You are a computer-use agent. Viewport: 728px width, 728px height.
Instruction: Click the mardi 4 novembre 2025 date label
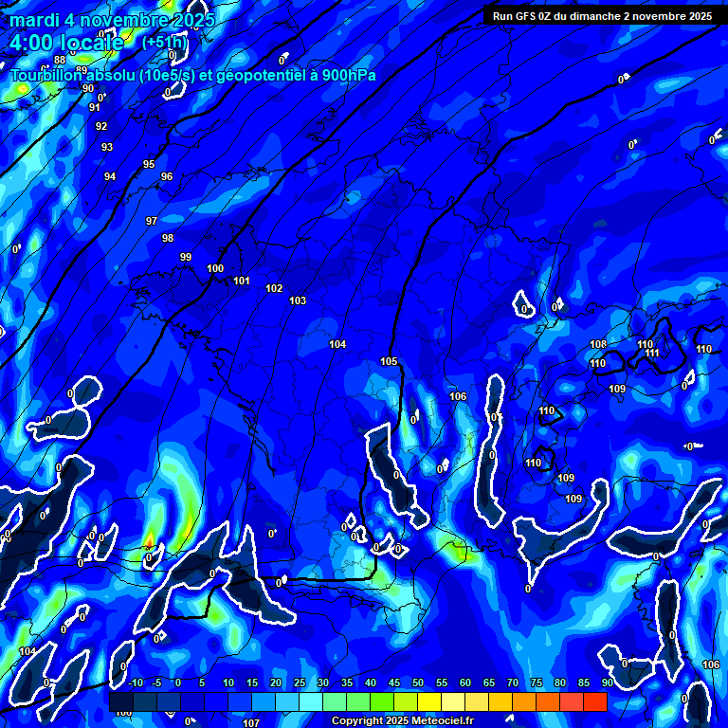[x=112, y=20]
